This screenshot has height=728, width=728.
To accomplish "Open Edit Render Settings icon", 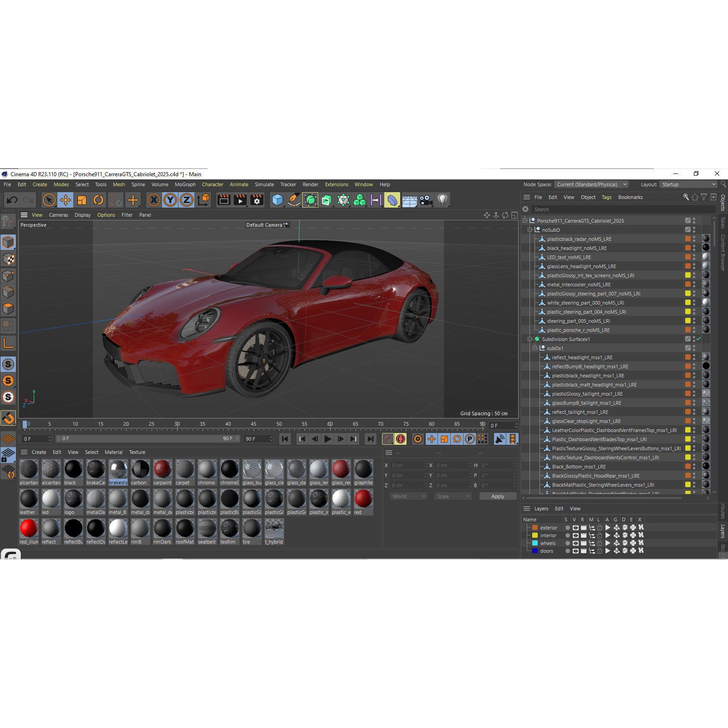I will tap(257, 200).
